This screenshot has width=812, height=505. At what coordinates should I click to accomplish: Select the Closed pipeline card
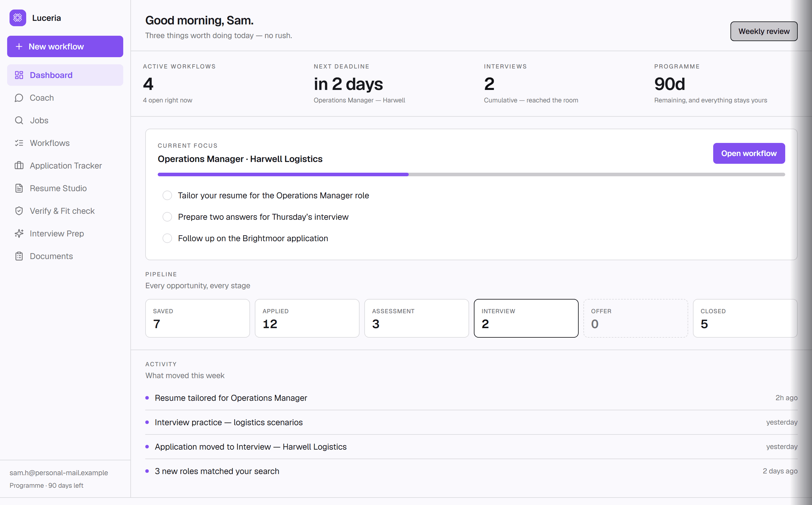745,318
